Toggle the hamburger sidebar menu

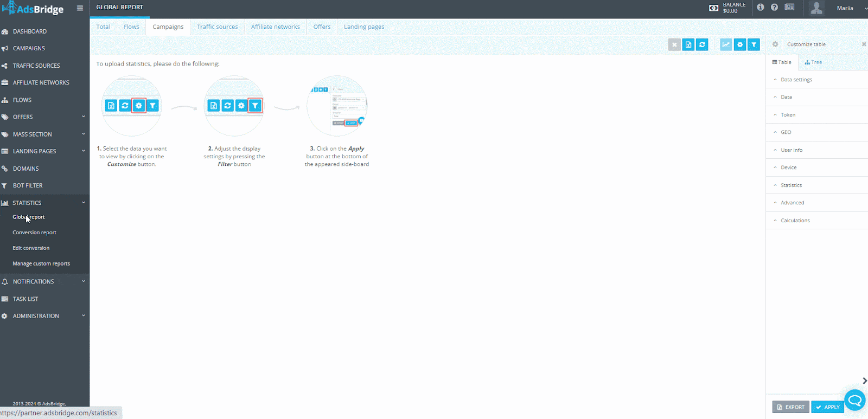point(80,8)
